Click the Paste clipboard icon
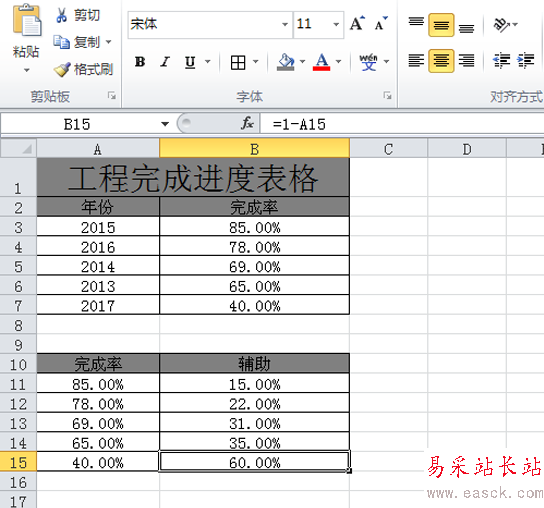Viewport: 544px width, 508px height. pyautogui.click(x=26, y=20)
